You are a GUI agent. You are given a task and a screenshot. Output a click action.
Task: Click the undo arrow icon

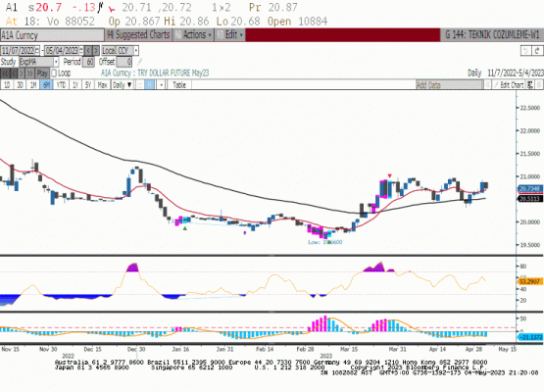click(525, 51)
